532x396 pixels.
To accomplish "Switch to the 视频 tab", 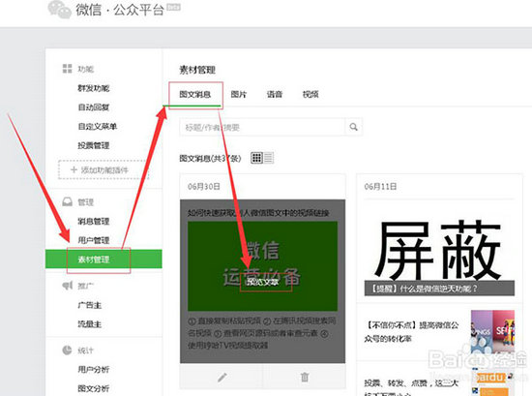I will pyautogui.click(x=310, y=94).
